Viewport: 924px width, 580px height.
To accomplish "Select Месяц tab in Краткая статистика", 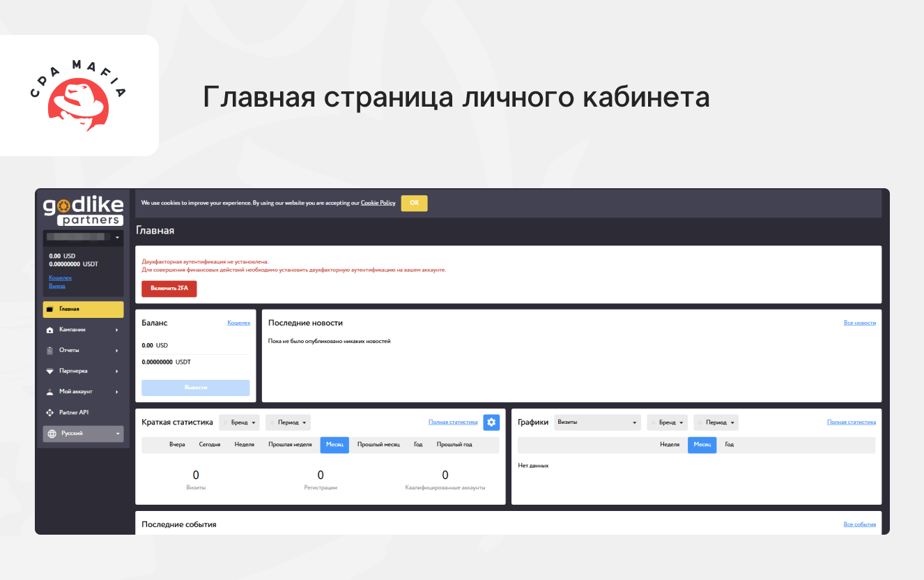I will (334, 445).
